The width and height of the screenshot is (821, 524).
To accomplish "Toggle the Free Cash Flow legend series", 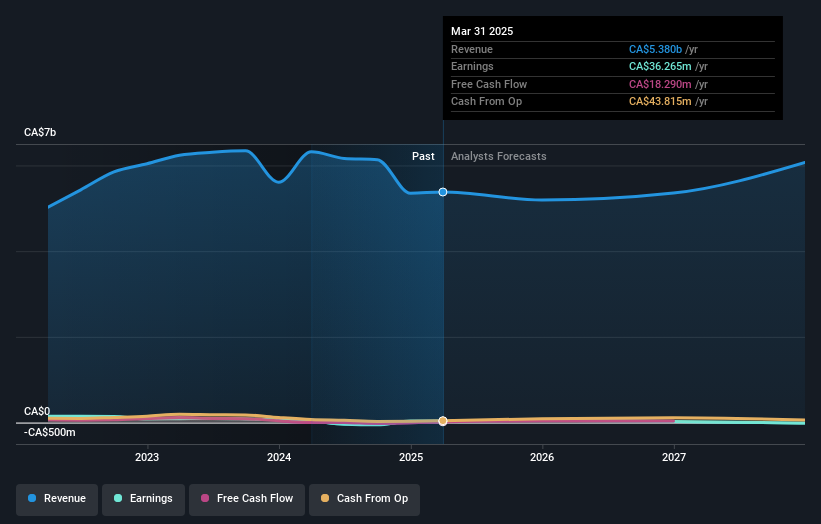I will coord(247,499).
